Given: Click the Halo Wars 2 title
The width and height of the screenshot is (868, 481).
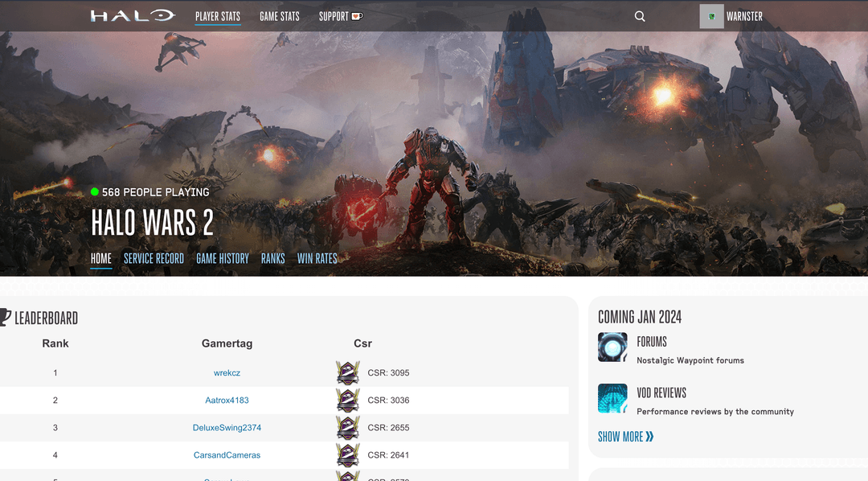Looking at the screenshot, I should [x=152, y=222].
